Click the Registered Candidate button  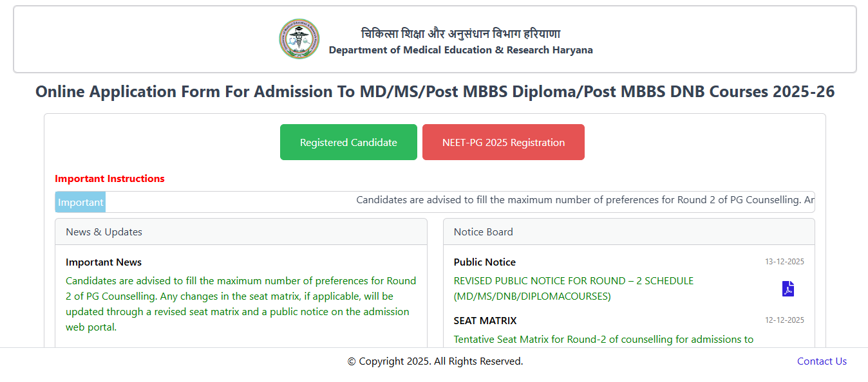[x=348, y=142]
